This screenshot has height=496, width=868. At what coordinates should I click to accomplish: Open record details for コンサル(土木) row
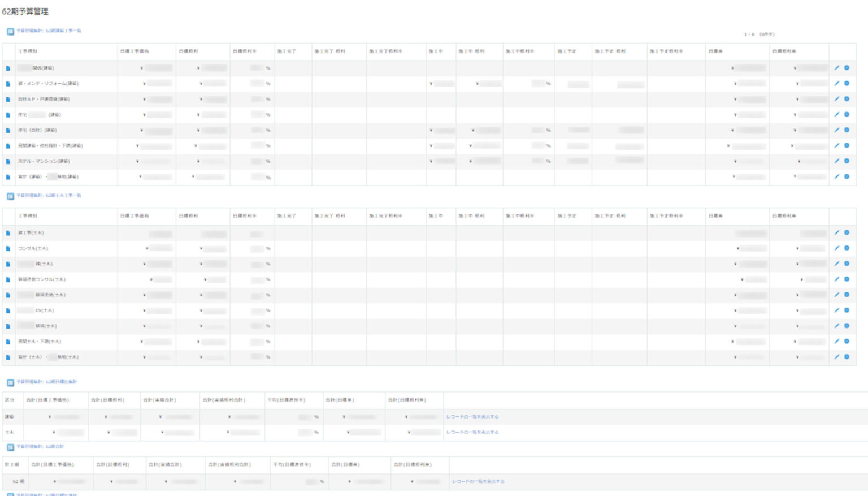(8, 249)
